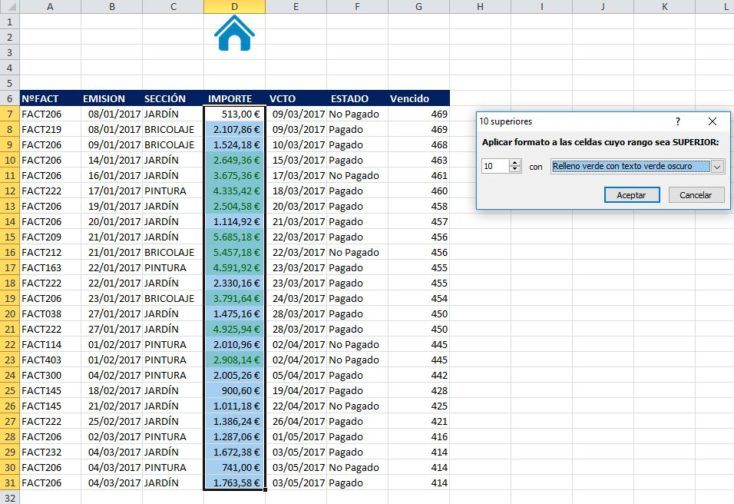Click the ESTADO header cell
The width and height of the screenshot is (734, 504).
coord(357,99)
